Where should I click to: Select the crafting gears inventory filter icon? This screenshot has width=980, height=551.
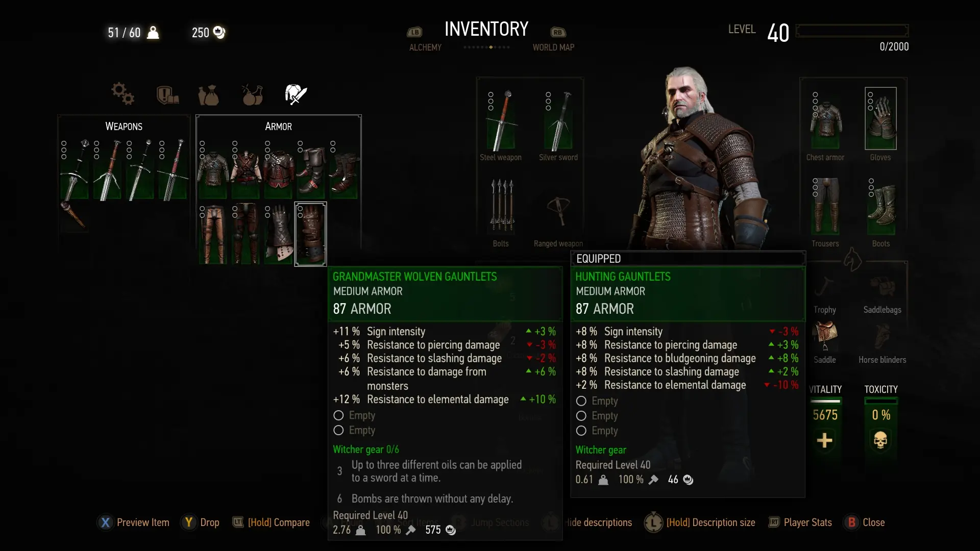(x=123, y=94)
